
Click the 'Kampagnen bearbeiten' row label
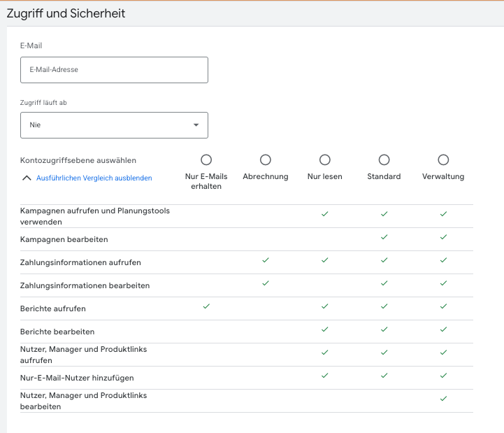point(64,239)
